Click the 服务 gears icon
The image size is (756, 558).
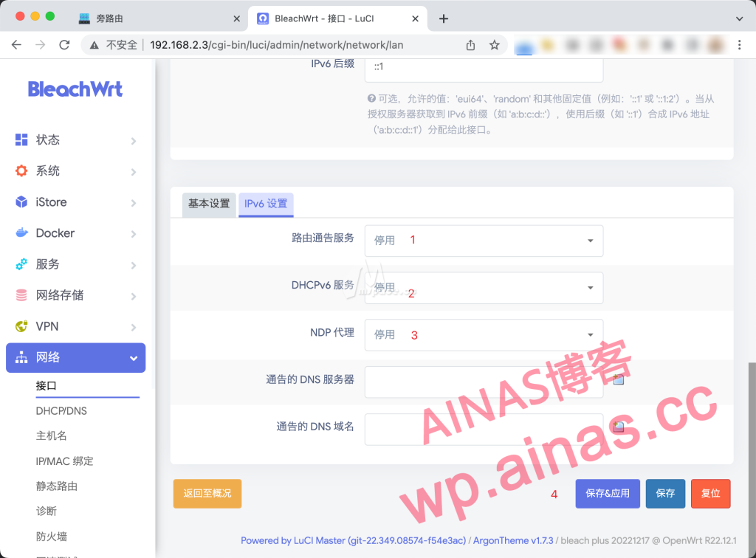coord(21,264)
